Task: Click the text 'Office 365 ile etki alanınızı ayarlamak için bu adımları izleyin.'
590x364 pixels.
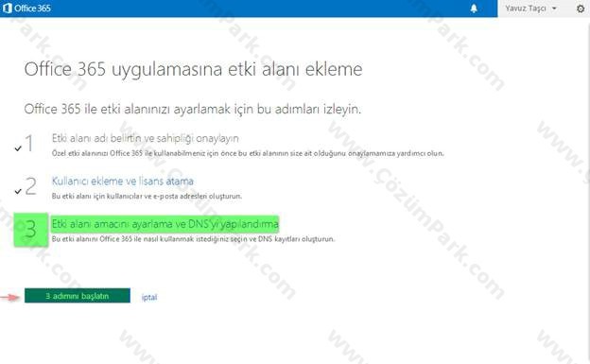Action: tap(193, 109)
